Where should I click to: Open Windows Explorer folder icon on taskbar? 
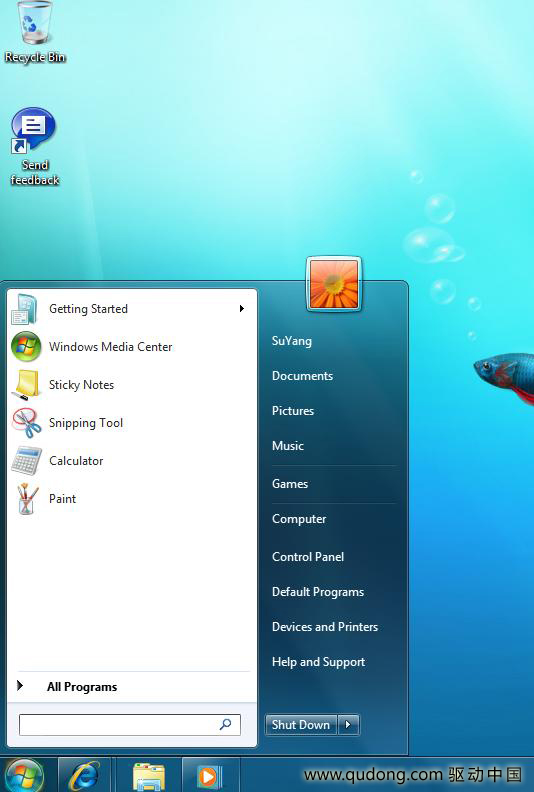pyautogui.click(x=149, y=775)
